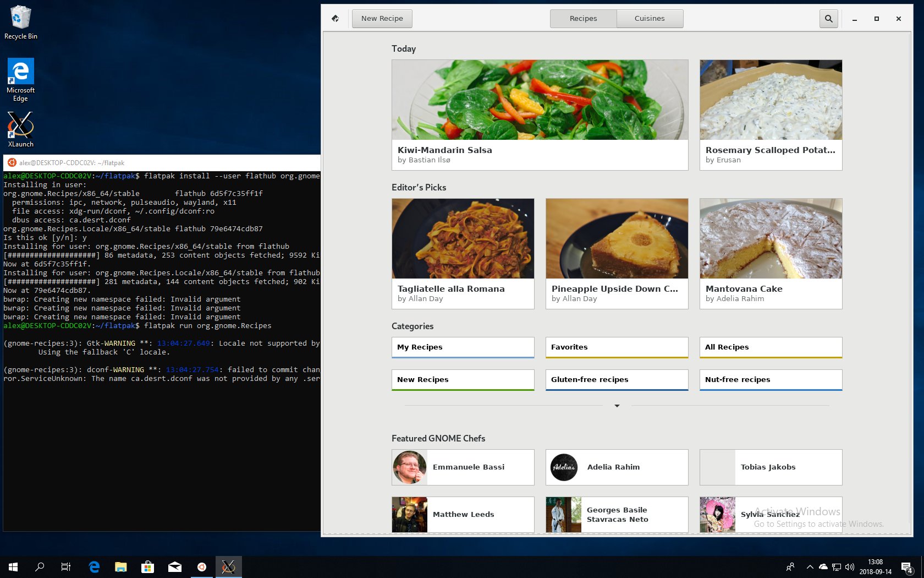Launch XLaunch from the taskbar

tap(228, 566)
